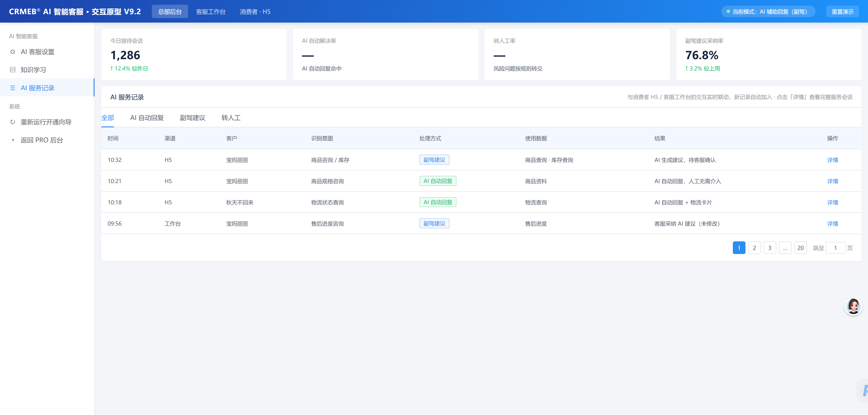Filter records by AI 自动回复 tab
868x415 pixels.
click(147, 117)
